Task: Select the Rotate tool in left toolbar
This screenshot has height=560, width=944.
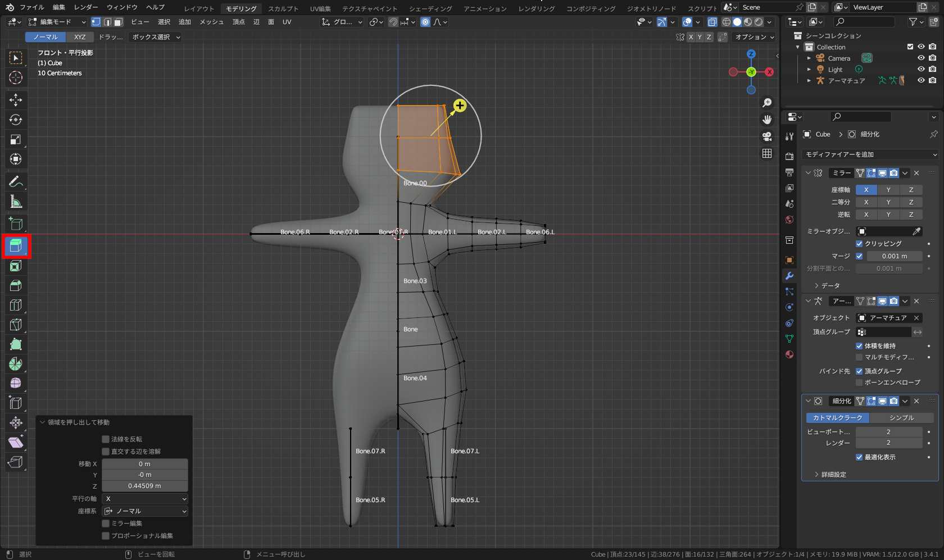Action: click(x=16, y=120)
